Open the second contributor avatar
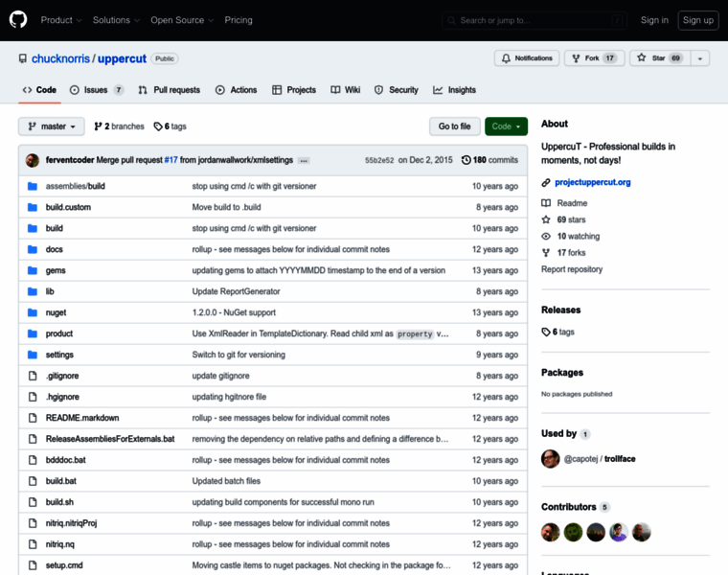728x575 pixels. point(574,532)
